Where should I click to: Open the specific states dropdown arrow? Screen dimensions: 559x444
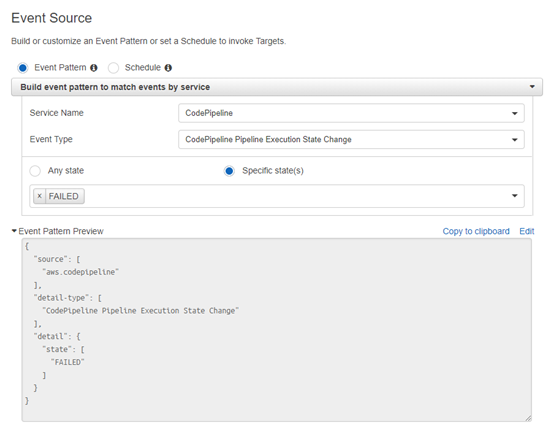coord(514,195)
